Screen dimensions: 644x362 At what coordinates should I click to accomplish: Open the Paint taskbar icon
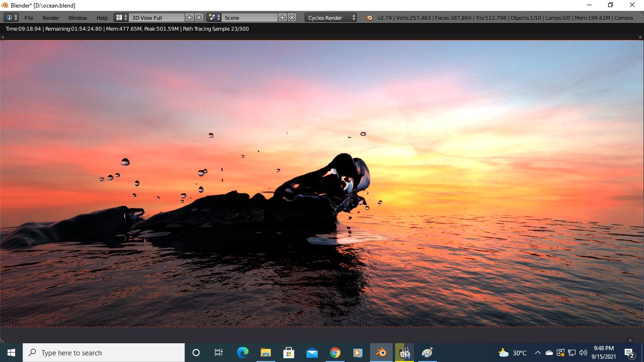(x=427, y=353)
